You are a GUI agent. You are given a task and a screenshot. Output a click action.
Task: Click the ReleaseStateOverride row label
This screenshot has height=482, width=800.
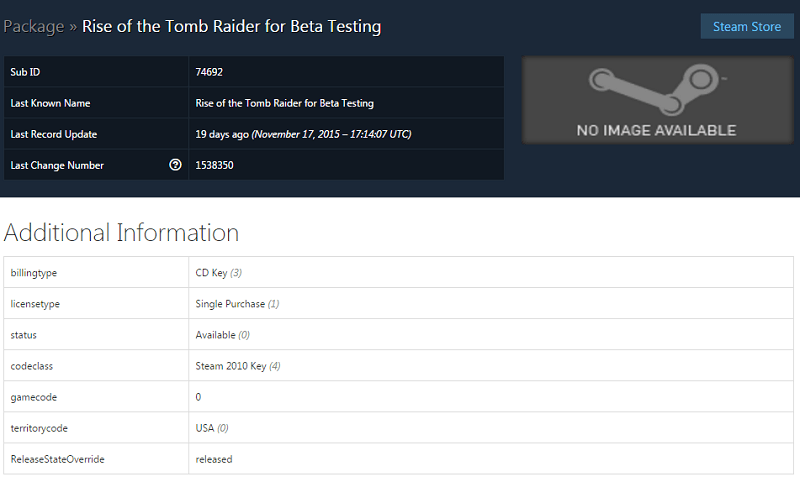pos(57,459)
